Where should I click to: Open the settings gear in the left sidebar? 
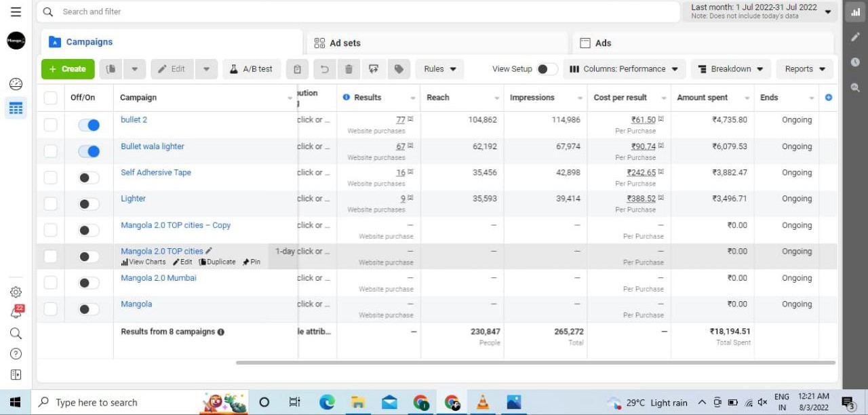[x=16, y=292]
